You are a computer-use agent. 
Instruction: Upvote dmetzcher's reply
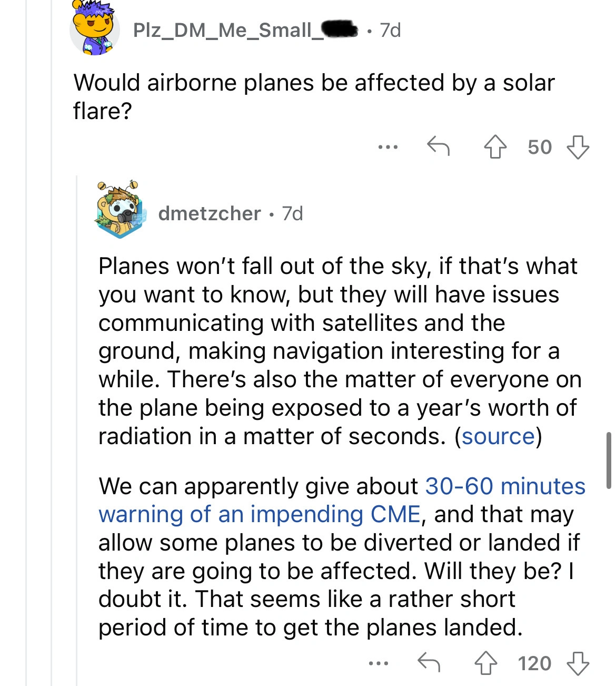(x=486, y=663)
